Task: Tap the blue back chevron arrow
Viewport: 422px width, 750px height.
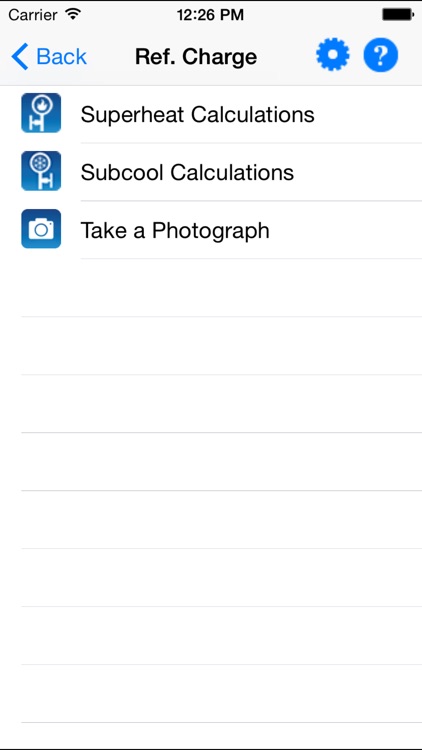Action: [20, 56]
